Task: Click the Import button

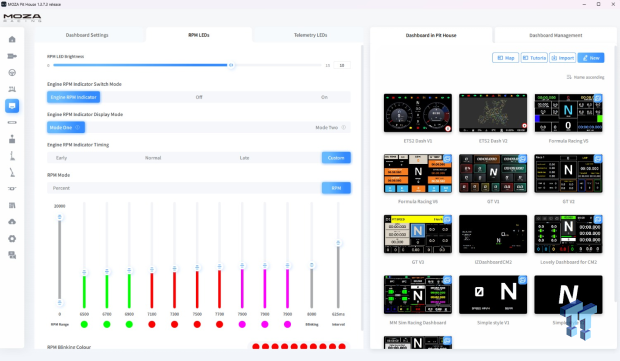Action: click(x=562, y=58)
